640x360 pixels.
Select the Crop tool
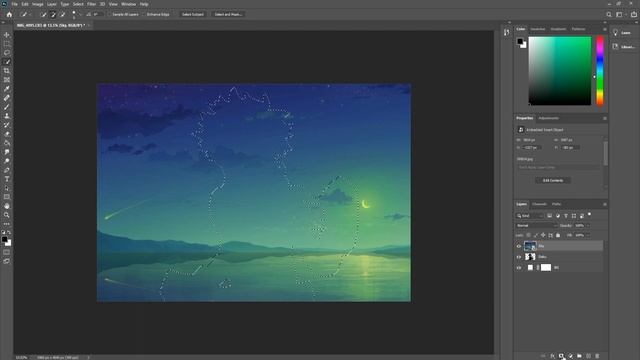[x=7, y=71]
